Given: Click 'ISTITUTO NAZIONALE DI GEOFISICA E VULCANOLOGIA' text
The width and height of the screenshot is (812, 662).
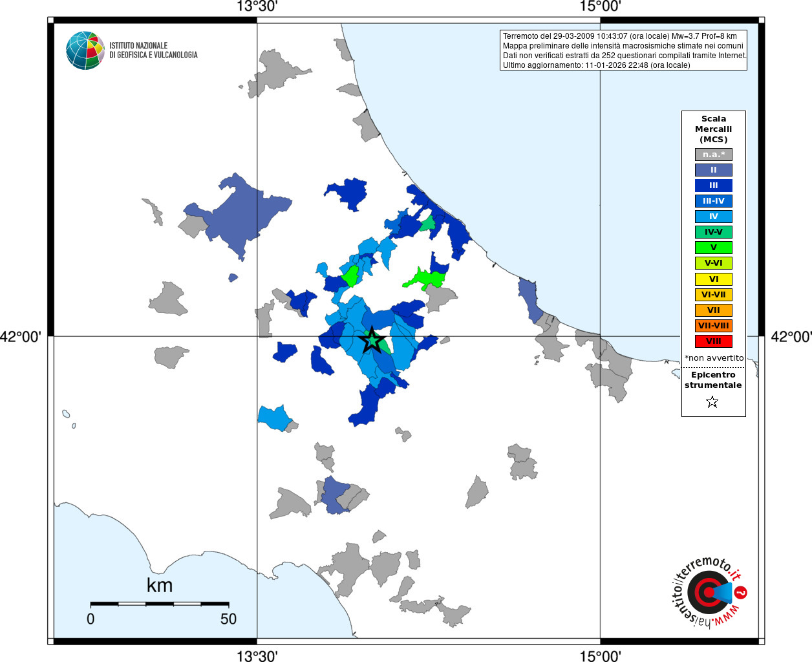Looking at the screenshot, I should tap(153, 50).
